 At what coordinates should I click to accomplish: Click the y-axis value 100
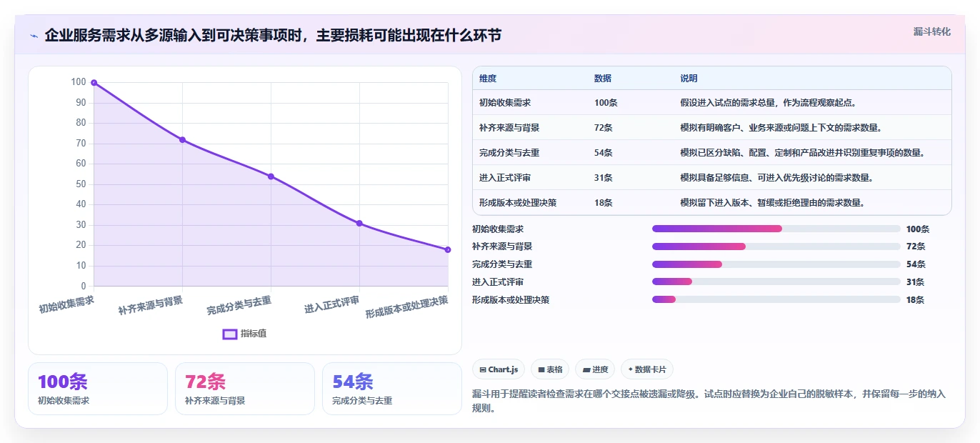pyautogui.click(x=78, y=82)
